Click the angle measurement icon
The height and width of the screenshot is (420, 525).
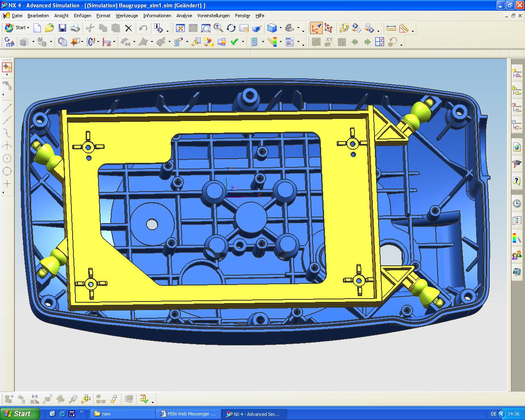(404, 28)
